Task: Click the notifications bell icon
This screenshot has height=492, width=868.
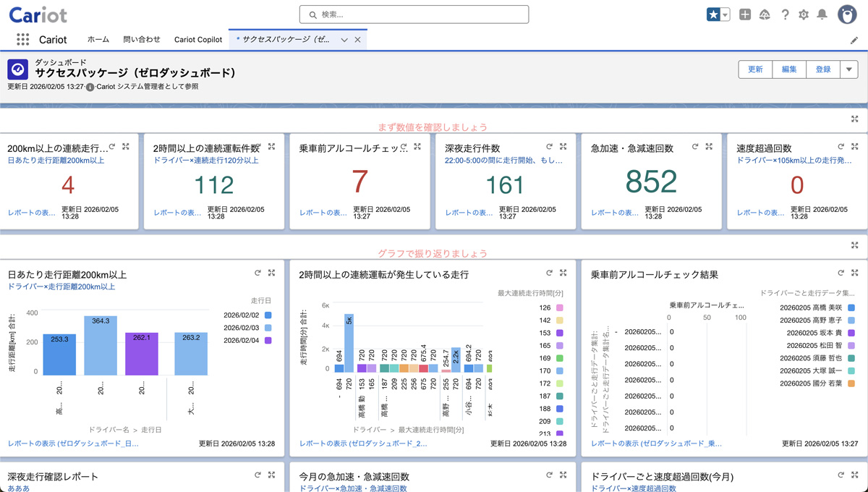Action: (x=822, y=14)
